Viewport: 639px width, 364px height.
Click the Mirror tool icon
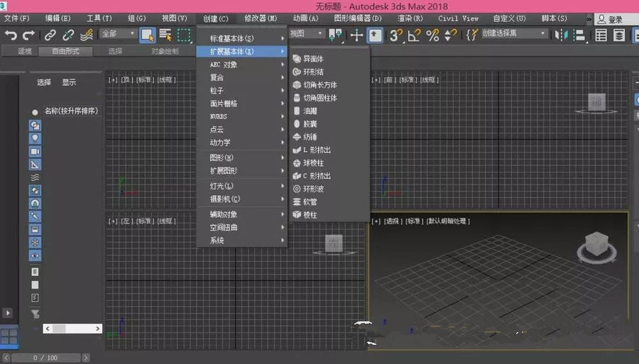[562, 35]
